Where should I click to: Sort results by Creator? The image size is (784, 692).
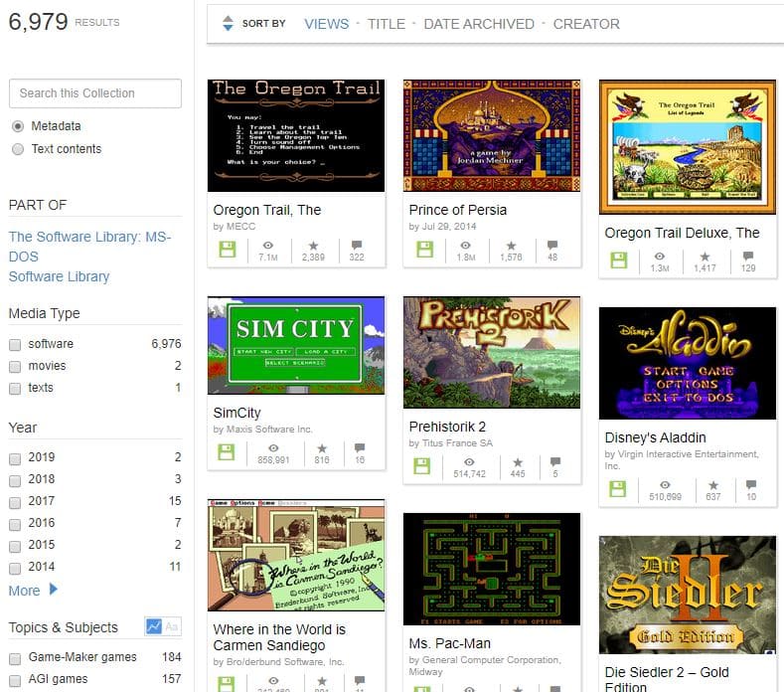tap(586, 24)
